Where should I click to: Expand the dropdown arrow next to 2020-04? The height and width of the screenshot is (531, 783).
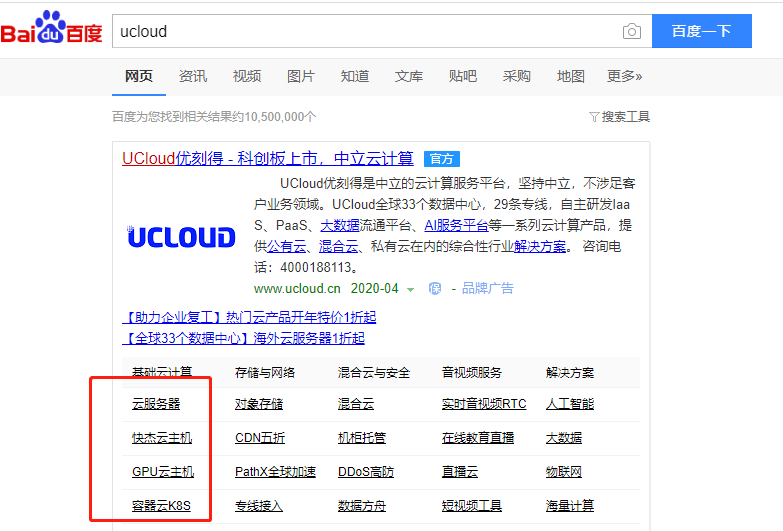pos(411,289)
